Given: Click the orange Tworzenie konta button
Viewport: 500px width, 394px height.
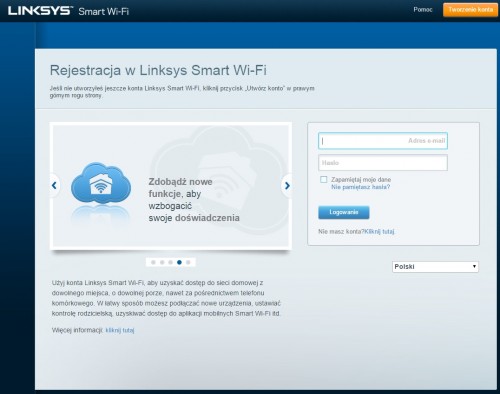Looking at the screenshot, I should pyautogui.click(x=470, y=10).
